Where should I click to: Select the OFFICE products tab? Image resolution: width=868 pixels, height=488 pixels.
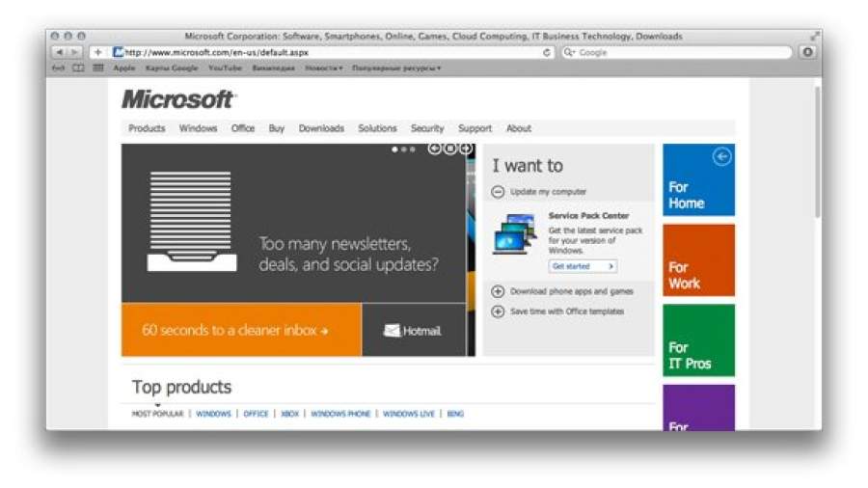click(256, 414)
